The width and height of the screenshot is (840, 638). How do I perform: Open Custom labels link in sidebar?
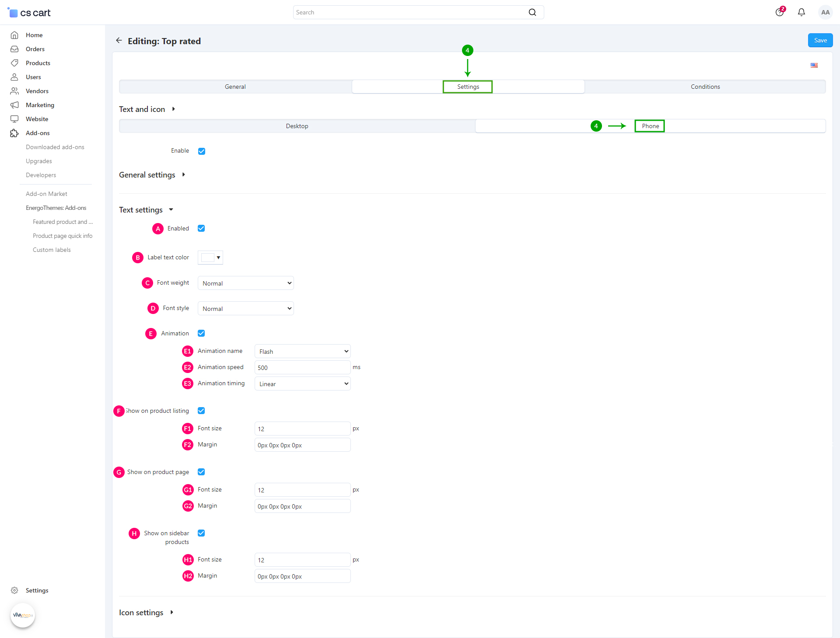pyautogui.click(x=52, y=250)
